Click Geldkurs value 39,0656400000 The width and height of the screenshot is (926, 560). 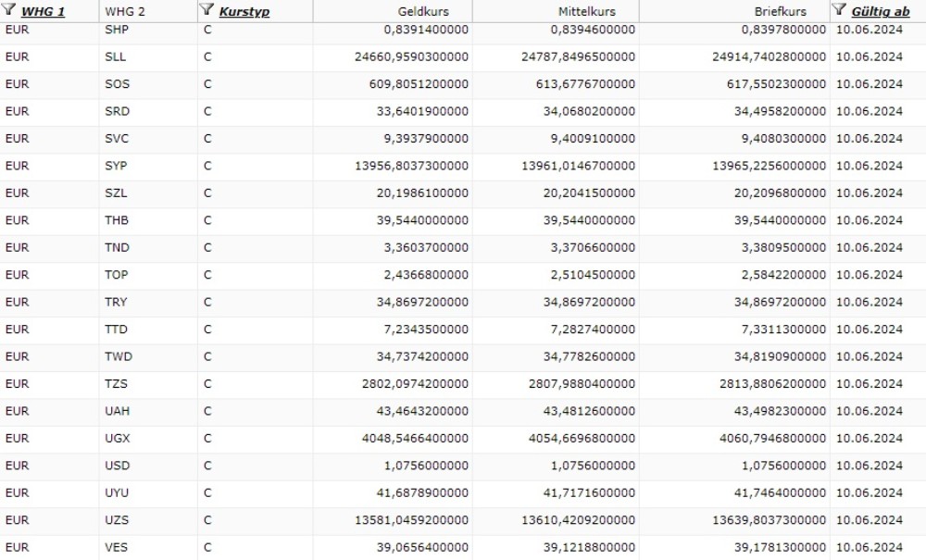tap(422, 547)
